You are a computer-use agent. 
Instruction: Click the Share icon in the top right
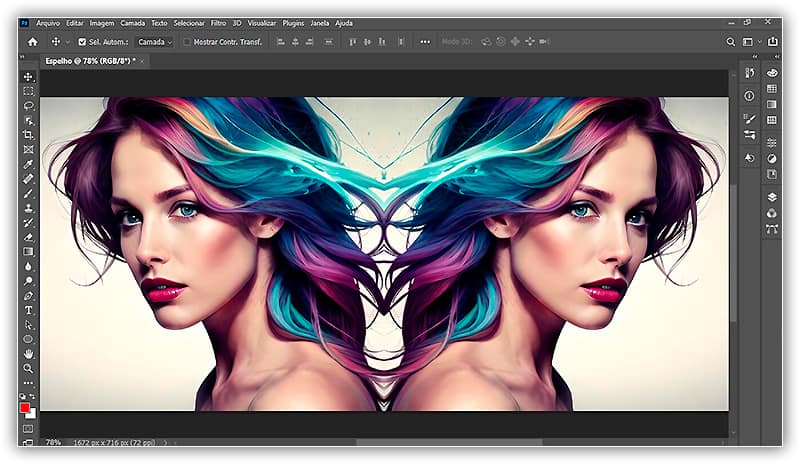[772, 42]
